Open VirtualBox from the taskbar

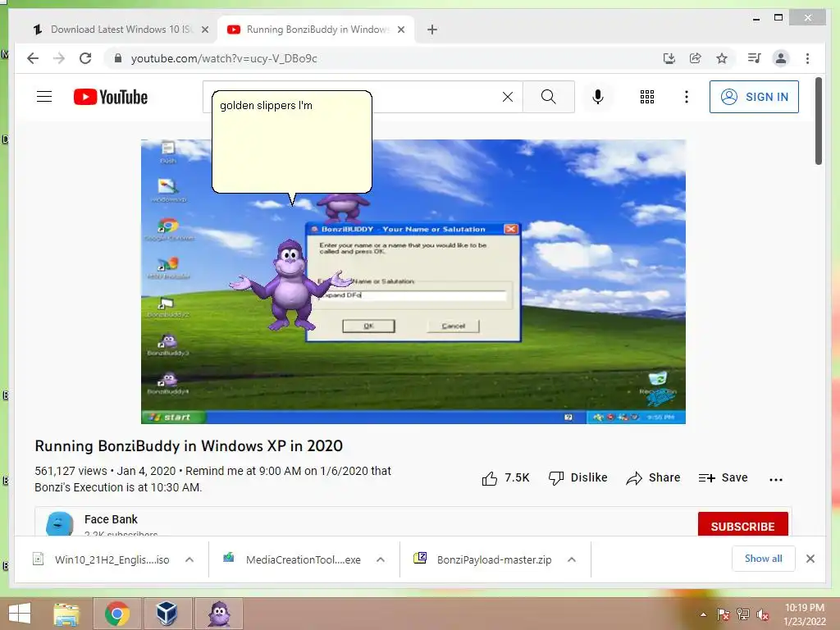pyautogui.click(x=167, y=614)
